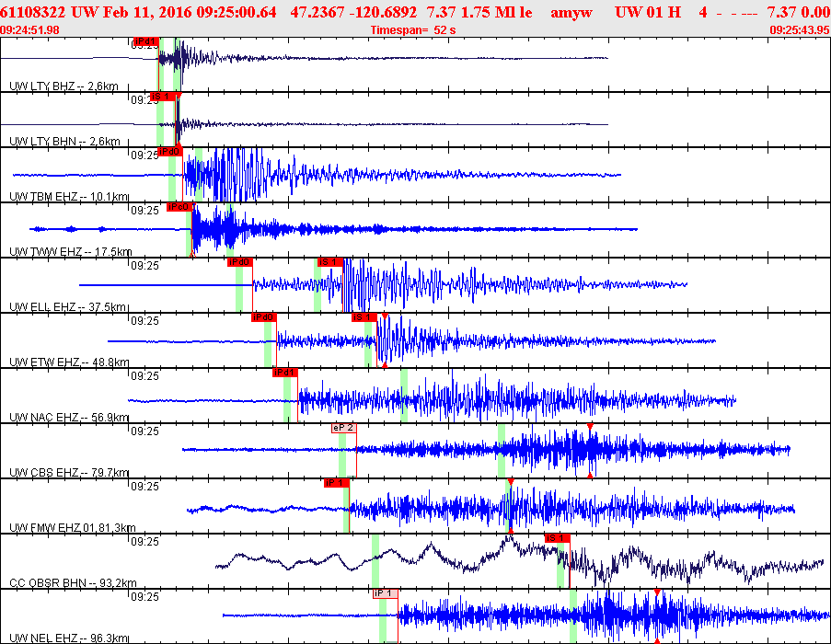The height and width of the screenshot is (644, 831).
Task: Click the station label UW ELL EHZ -- 37.5km
Action: pyautogui.click(x=68, y=306)
